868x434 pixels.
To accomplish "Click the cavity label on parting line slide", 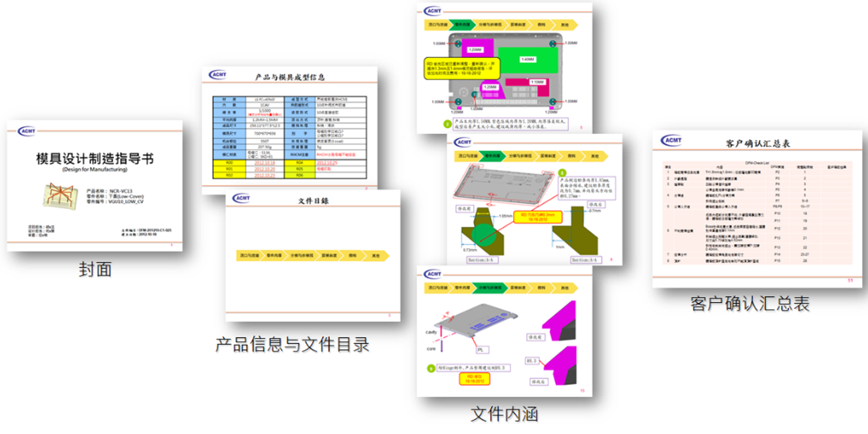I will (x=431, y=332).
